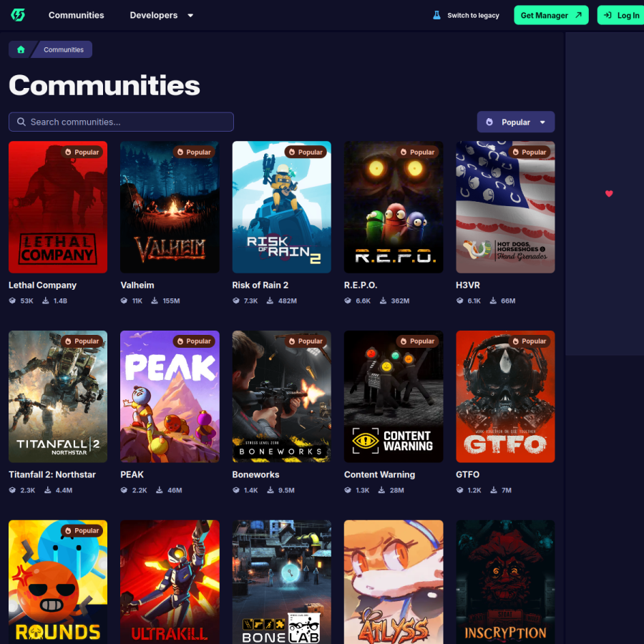
Task: Click the Titanfall 2: Northstar title
Action: (x=52, y=474)
